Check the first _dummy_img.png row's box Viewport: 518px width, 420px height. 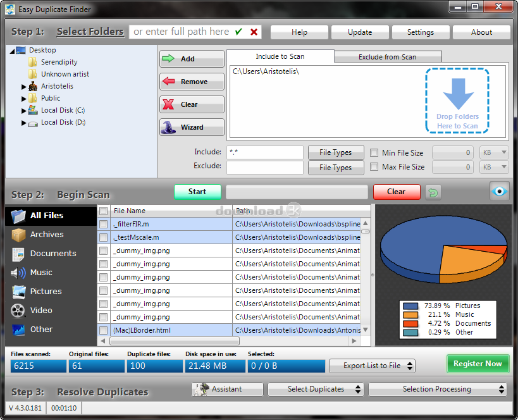coord(103,250)
